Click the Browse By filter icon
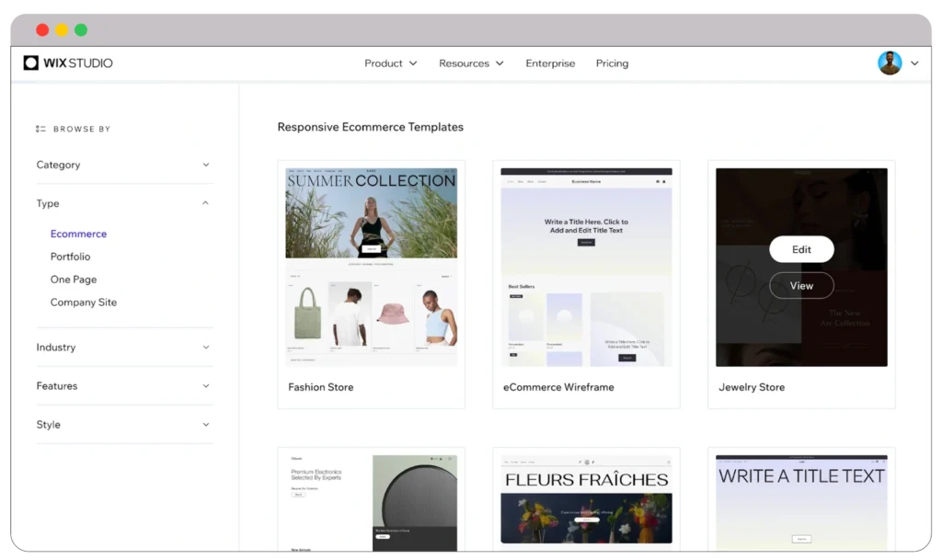The width and height of the screenshot is (942, 560). (x=39, y=129)
